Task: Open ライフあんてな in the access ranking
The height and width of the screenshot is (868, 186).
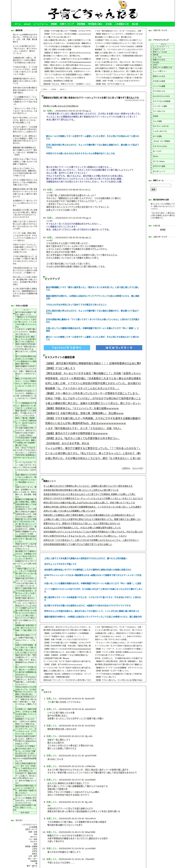Action: (159, 111)
